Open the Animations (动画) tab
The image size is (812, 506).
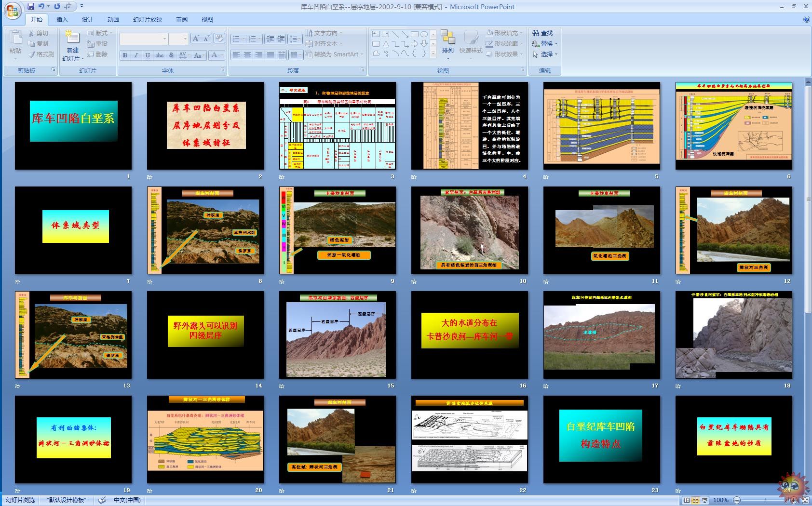[113, 20]
